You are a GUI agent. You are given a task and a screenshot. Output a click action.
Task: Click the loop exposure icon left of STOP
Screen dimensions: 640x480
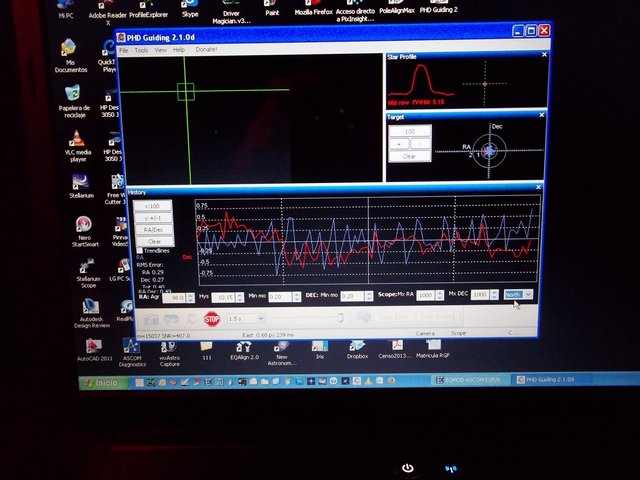click(x=191, y=319)
